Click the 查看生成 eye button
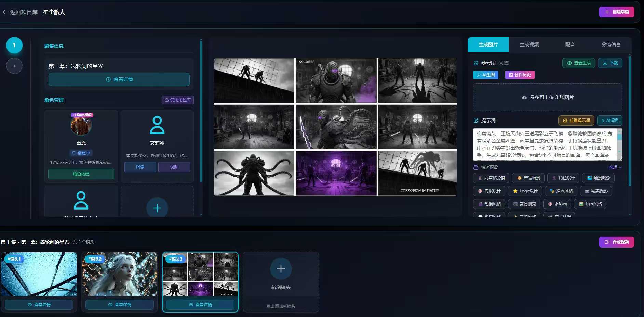This screenshot has width=644, height=317. pyautogui.click(x=579, y=63)
